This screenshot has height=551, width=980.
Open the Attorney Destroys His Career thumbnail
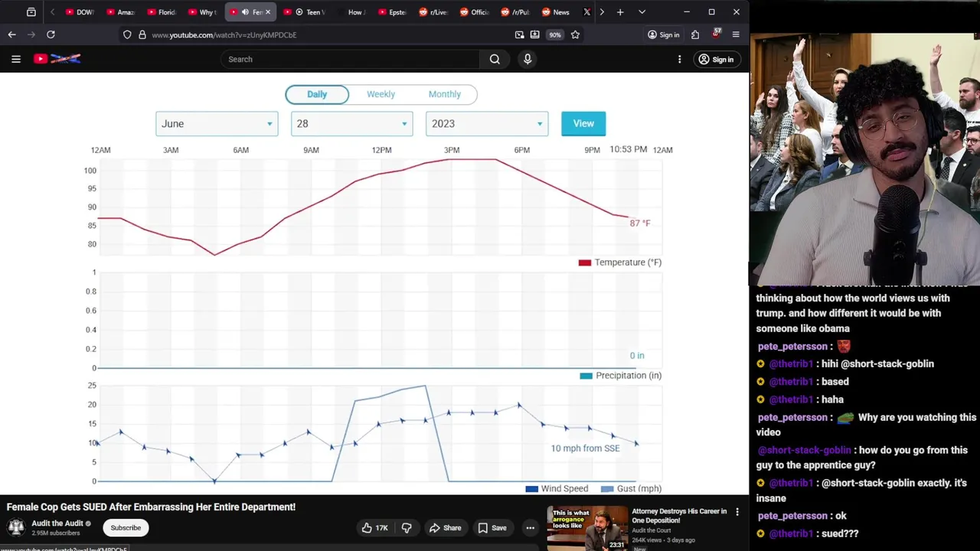pyautogui.click(x=587, y=528)
